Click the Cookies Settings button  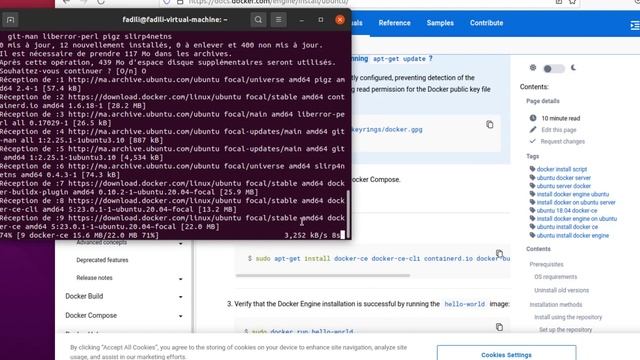pos(506,354)
